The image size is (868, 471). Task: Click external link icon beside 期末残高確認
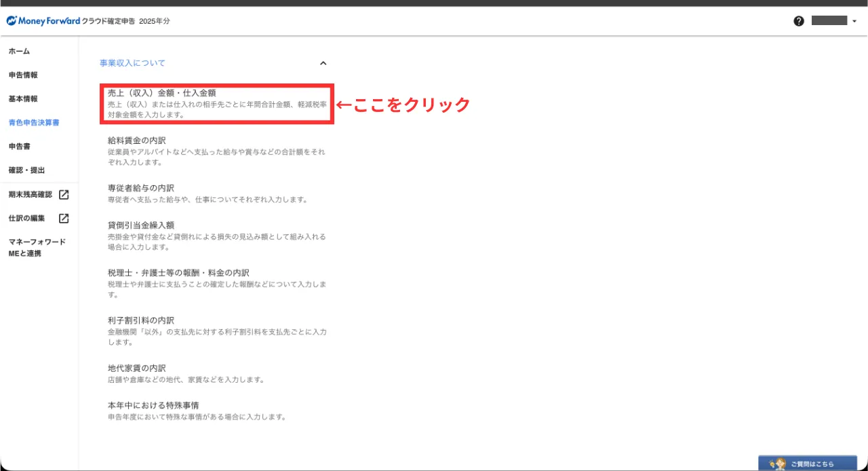(64, 195)
